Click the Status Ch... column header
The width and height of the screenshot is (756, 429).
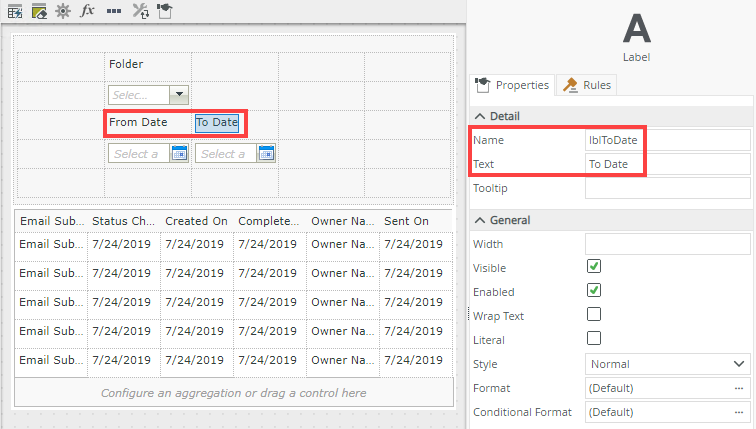click(124, 221)
